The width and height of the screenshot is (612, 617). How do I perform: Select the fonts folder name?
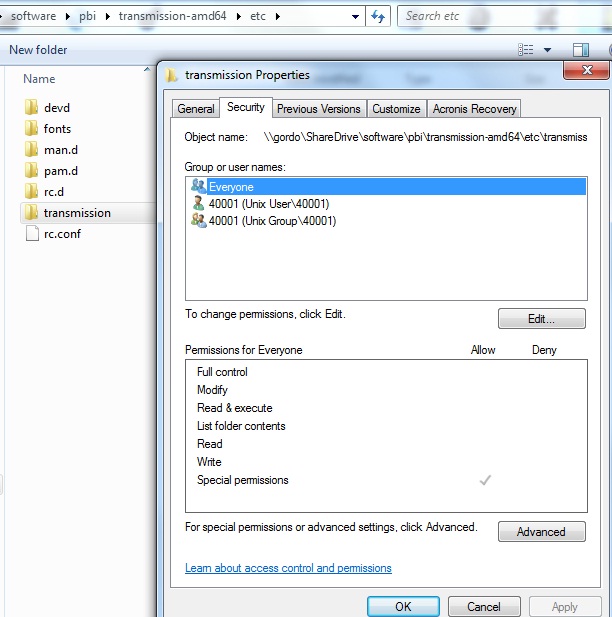pos(57,129)
